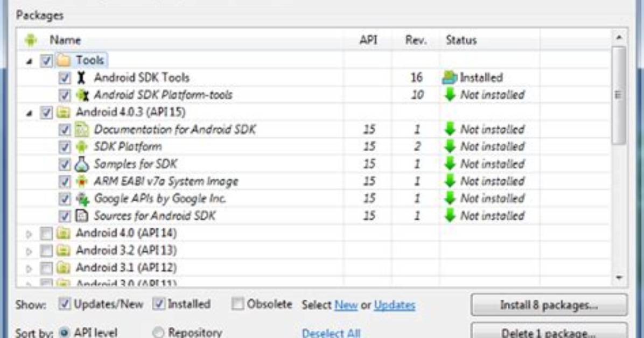Click the New selection link
The height and width of the screenshot is (338, 644).
click(346, 305)
